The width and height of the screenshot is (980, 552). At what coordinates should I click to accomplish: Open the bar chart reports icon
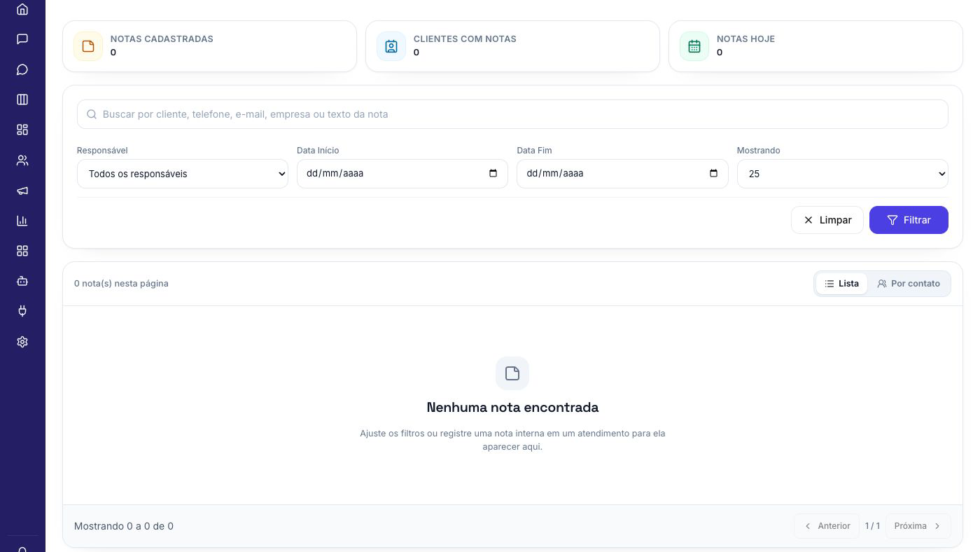click(22, 221)
